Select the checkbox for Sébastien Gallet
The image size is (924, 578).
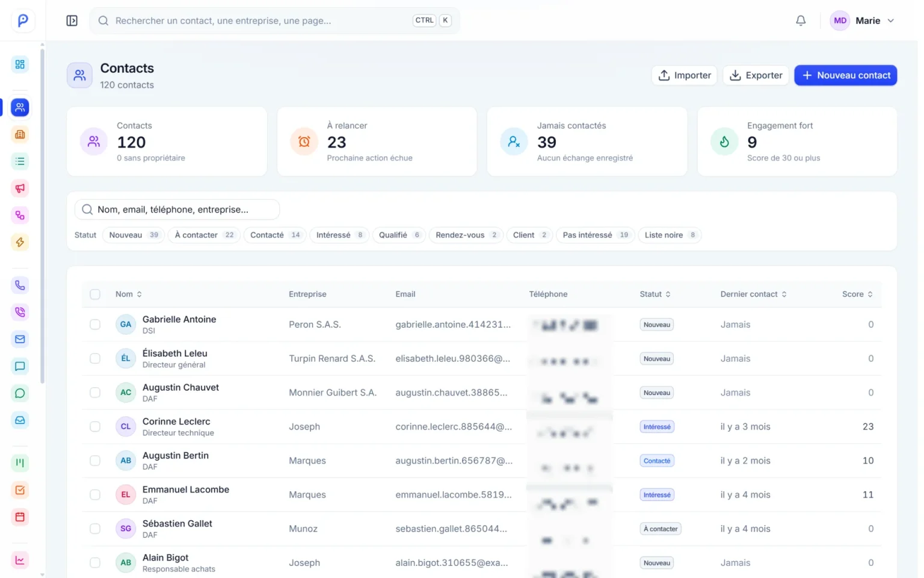tap(95, 529)
